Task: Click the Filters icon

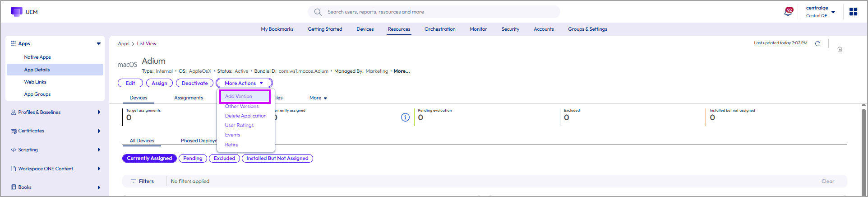Action: (133, 181)
